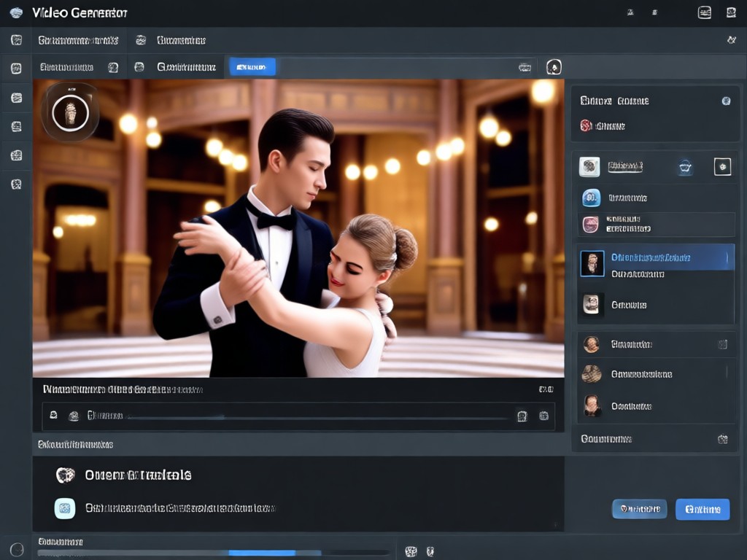Click the first small icon in the playback bar
The image size is (747, 560).
tap(53, 415)
